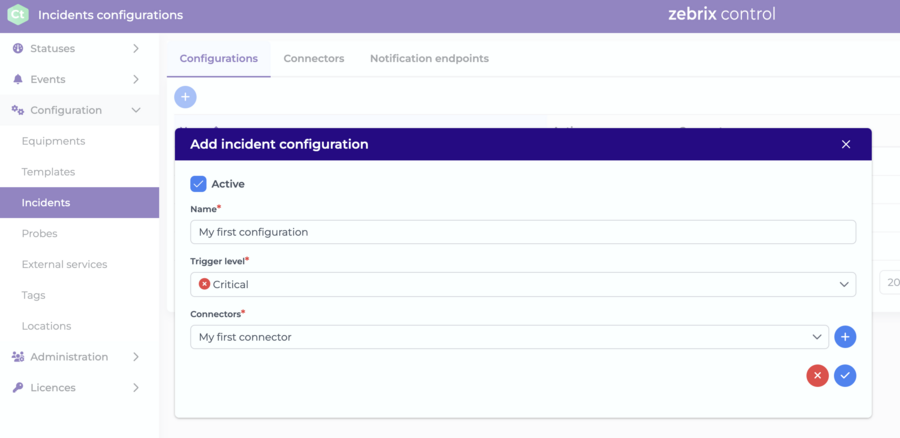This screenshot has height=438, width=900.
Task: Click the Add incident configuration dialog title
Action: [x=280, y=144]
